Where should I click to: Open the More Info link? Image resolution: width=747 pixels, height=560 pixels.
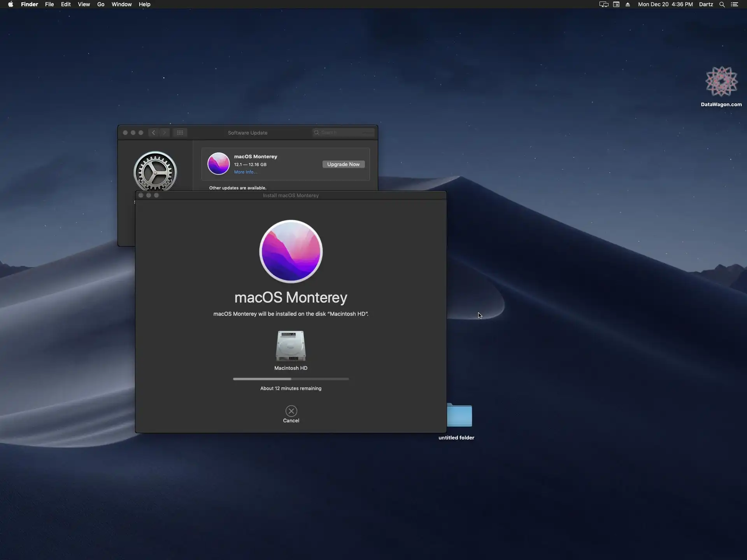click(245, 172)
